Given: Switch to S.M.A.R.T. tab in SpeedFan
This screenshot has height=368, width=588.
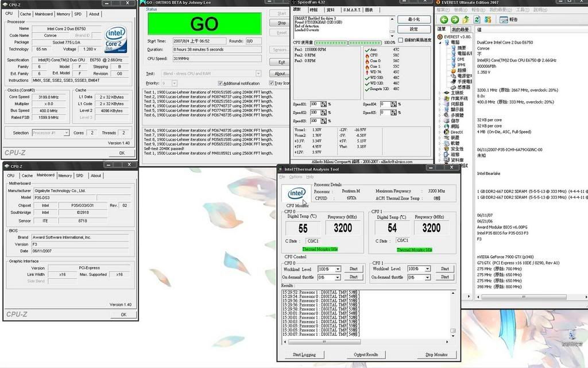Looking at the screenshot, I should [x=351, y=10].
